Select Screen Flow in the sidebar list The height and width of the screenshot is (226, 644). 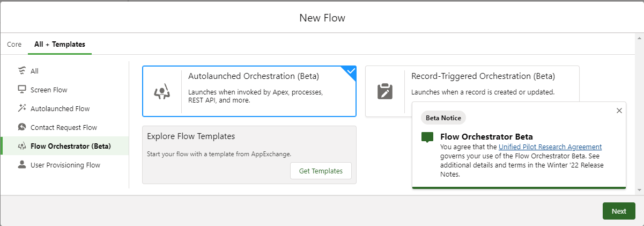point(49,90)
